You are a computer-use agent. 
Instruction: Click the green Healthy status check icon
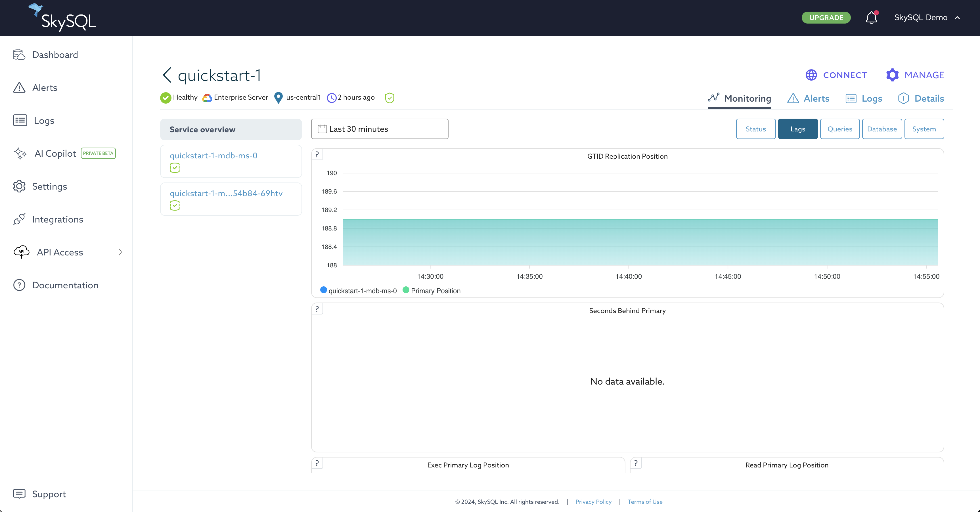tap(166, 98)
